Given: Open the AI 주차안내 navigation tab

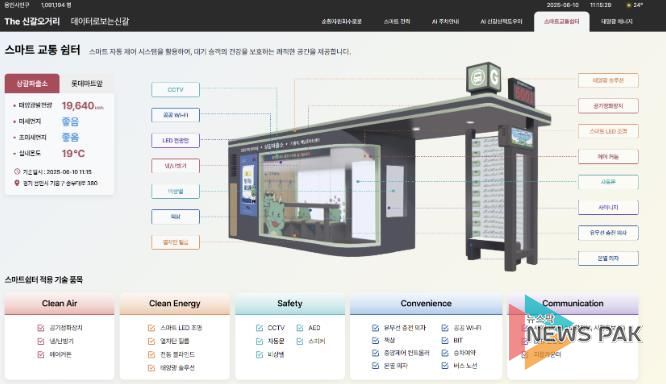Looking at the screenshot, I should coord(445,21).
